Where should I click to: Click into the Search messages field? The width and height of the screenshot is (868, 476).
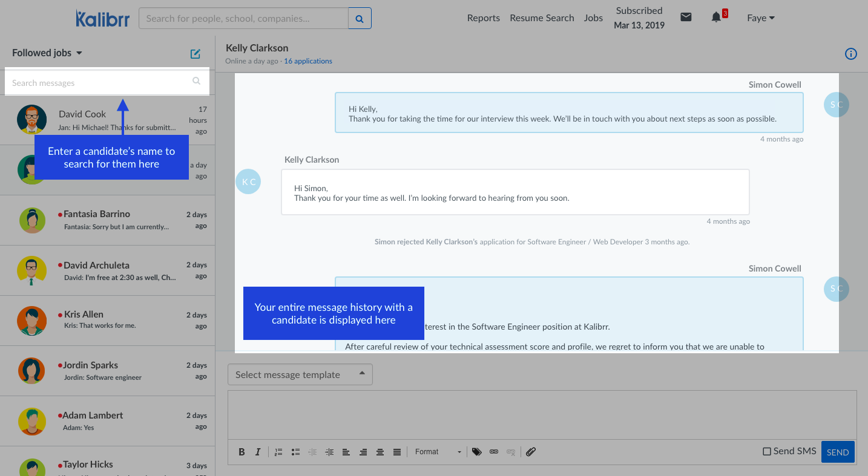[x=100, y=83]
